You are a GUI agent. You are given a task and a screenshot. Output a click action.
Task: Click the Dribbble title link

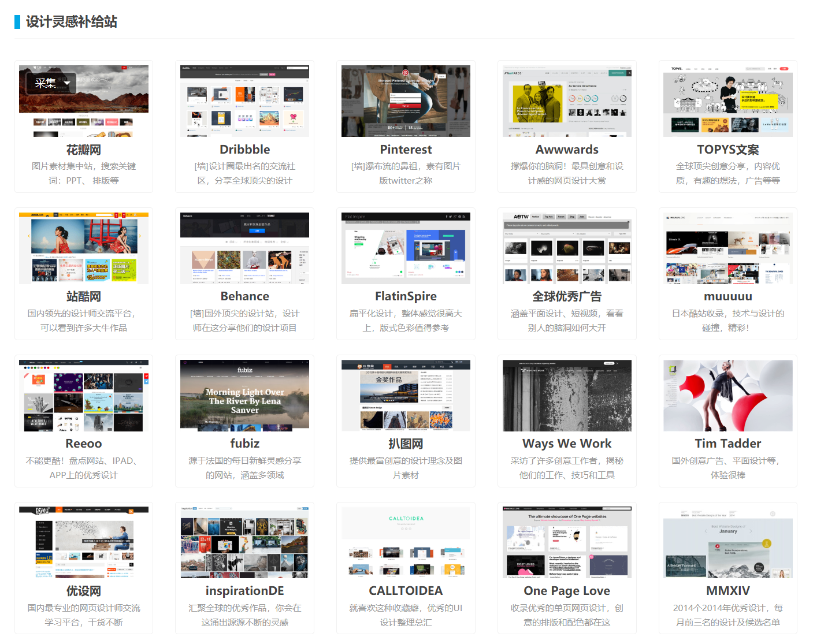(x=244, y=150)
